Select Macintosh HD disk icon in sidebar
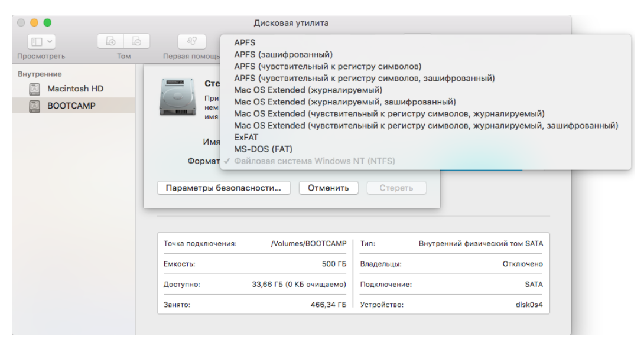Screen dimensions: 644x340 click(35, 89)
